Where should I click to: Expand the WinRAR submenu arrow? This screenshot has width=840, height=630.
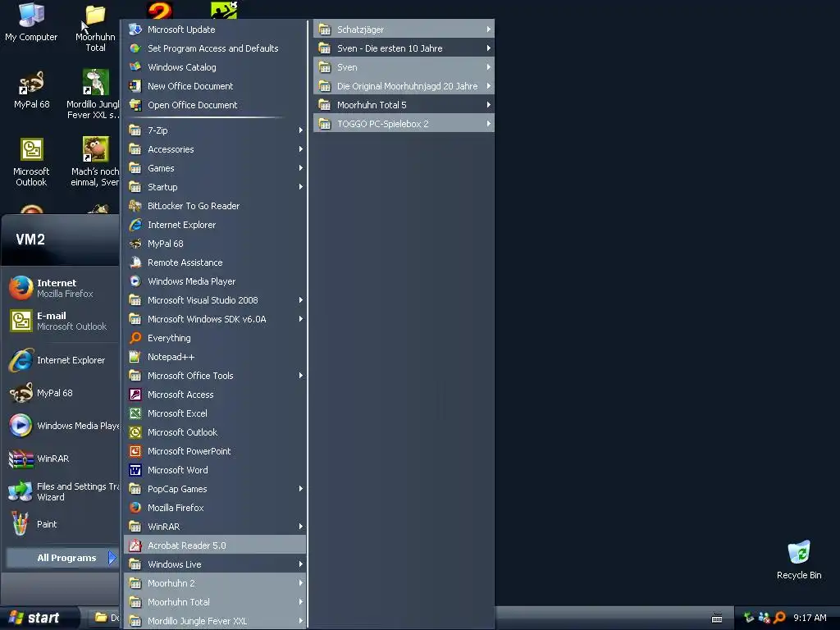coord(300,527)
